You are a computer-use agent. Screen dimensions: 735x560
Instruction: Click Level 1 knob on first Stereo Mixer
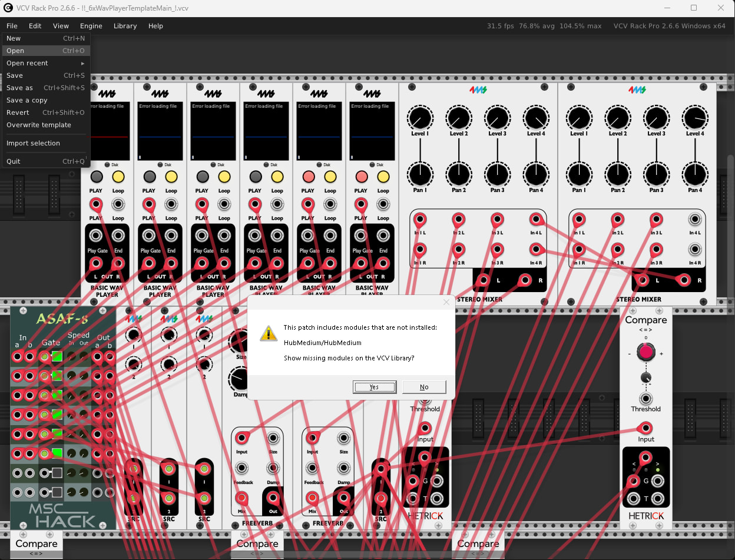click(420, 118)
